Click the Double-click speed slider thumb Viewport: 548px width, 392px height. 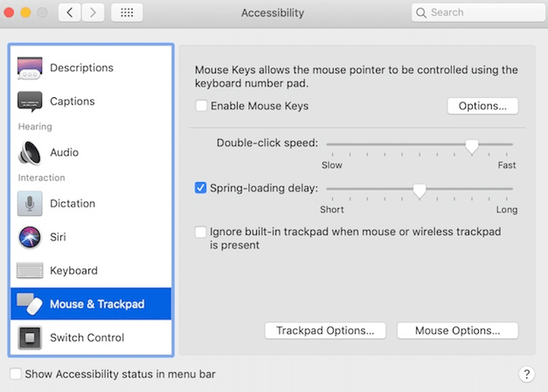point(471,146)
